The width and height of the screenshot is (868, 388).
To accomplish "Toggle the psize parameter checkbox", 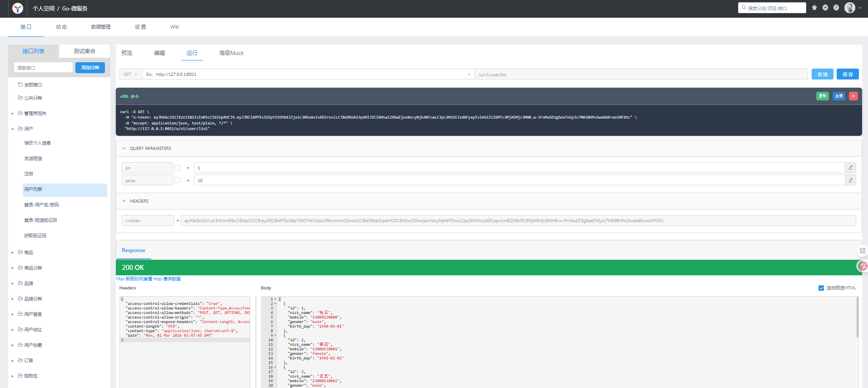I will pyautogui.click(x=178, y=180).
